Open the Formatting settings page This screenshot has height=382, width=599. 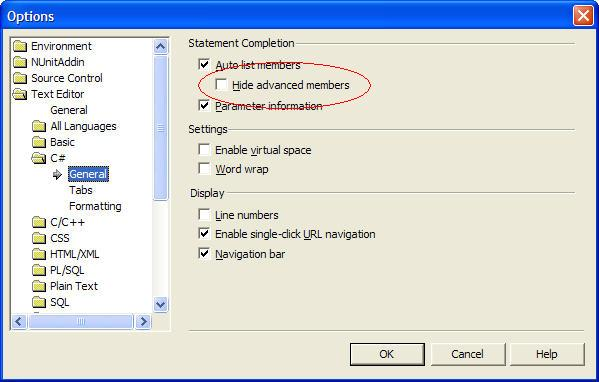pos(95,206)
